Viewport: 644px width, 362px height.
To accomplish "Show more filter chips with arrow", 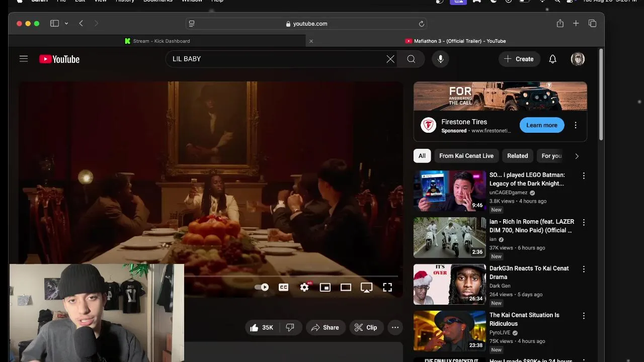I will [x=577, y=156].
